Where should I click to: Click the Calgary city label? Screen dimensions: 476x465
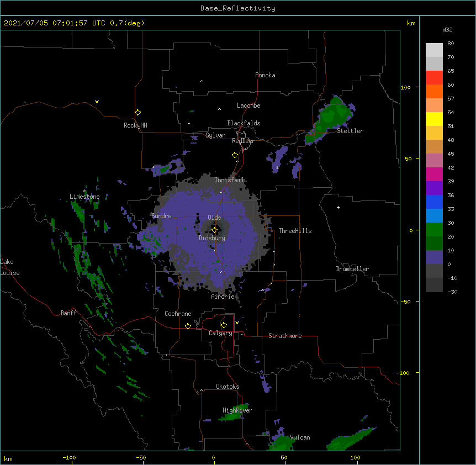click(x=221, y=333)
